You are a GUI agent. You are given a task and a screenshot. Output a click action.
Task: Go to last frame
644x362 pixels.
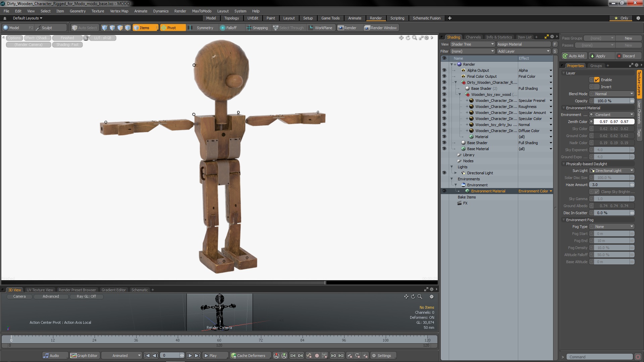pos(197,356)
